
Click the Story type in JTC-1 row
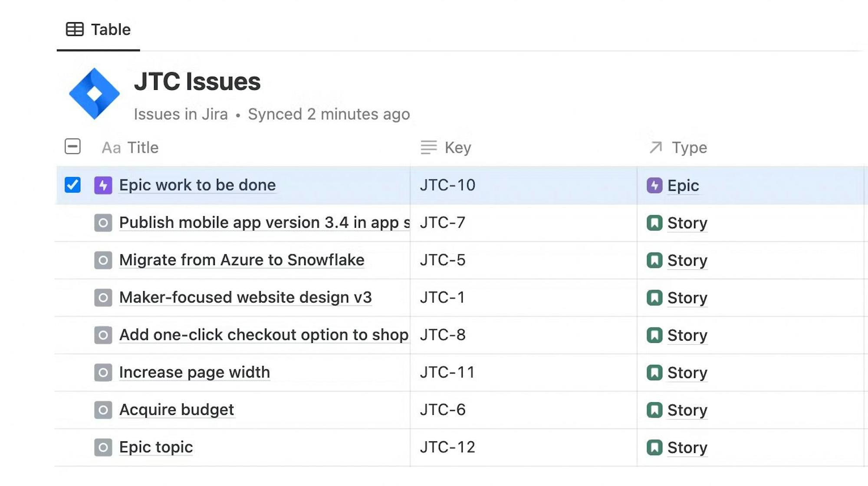tap(687, 298)
